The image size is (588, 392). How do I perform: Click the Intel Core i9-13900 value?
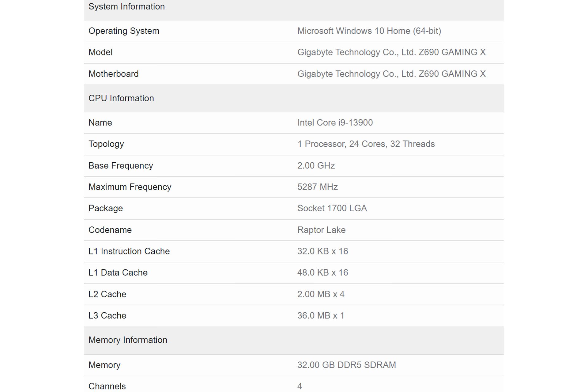[335, 123]
